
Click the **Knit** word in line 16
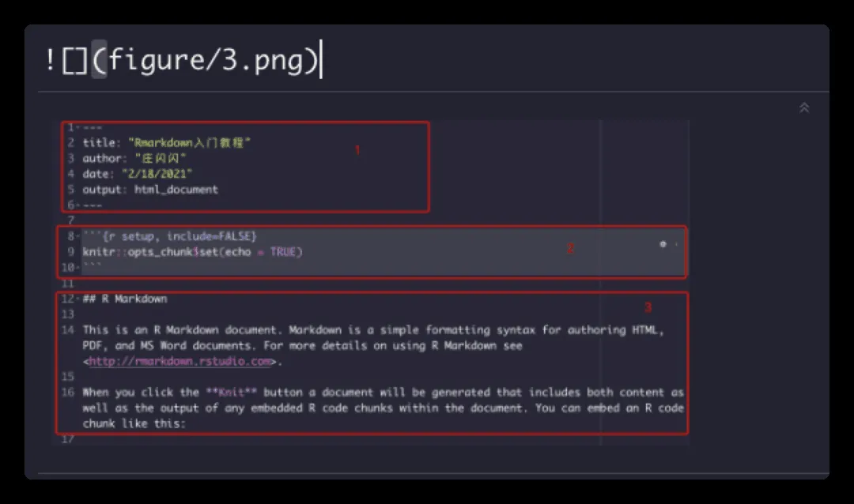click(232, 393)
